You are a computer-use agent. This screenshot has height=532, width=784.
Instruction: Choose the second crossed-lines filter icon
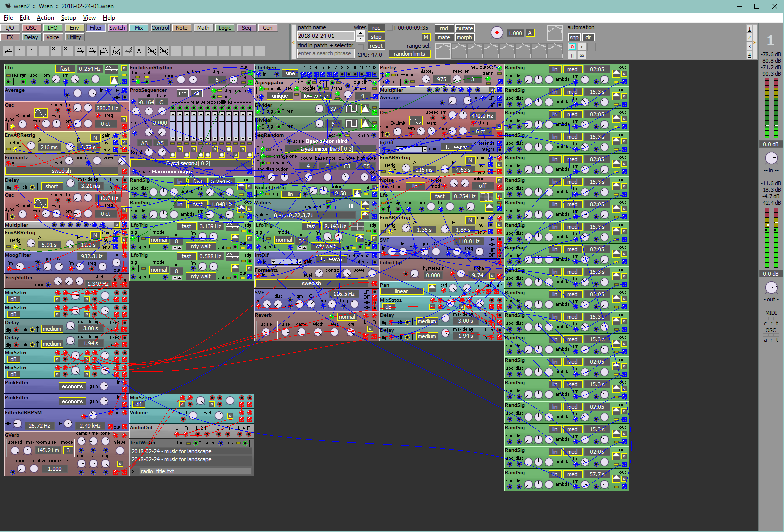click(164, 51)
